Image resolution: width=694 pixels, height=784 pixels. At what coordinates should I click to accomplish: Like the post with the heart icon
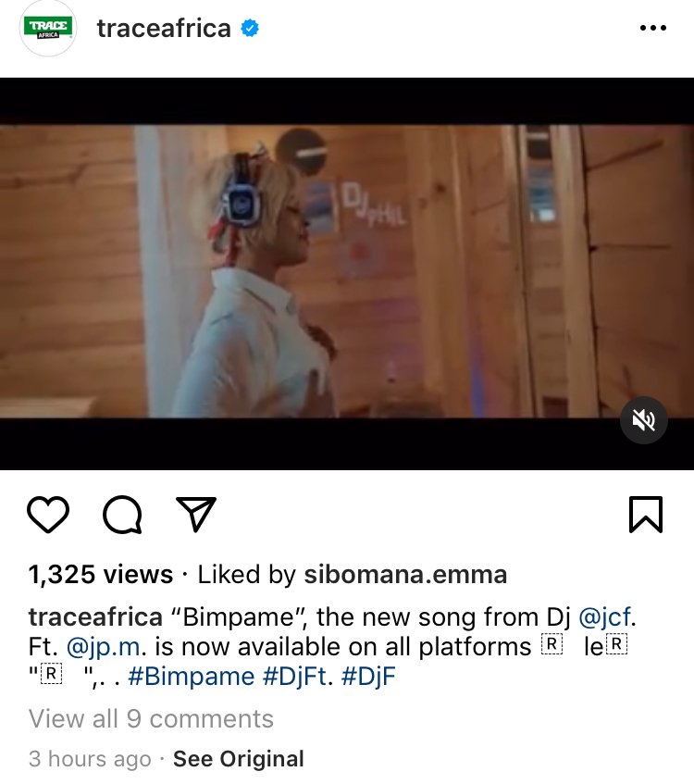pyautogui.click(x=48, y=514)
